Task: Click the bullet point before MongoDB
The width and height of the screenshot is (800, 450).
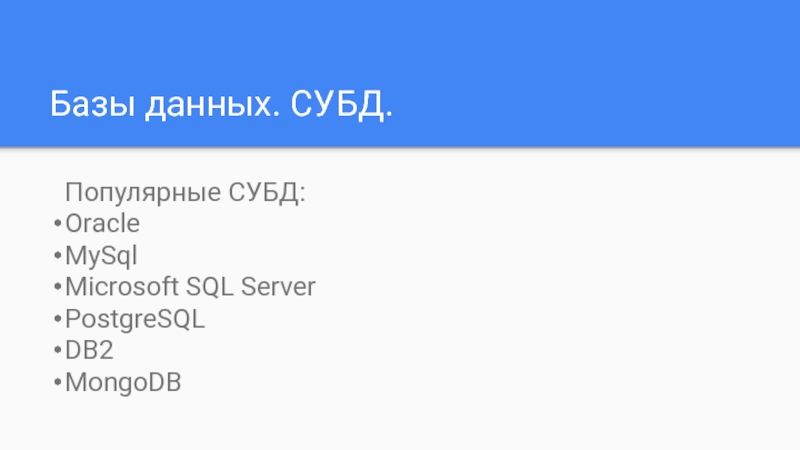Action: point(57,384)
